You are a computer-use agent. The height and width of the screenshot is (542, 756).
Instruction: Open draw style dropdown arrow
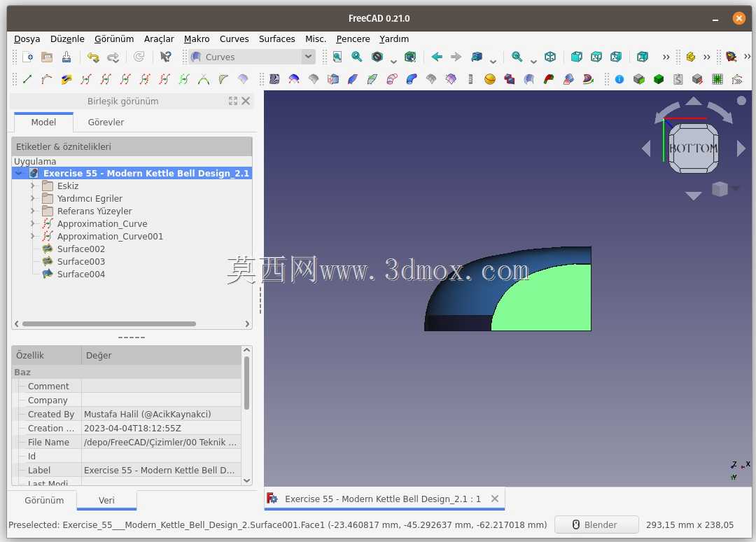click(393, 61)
